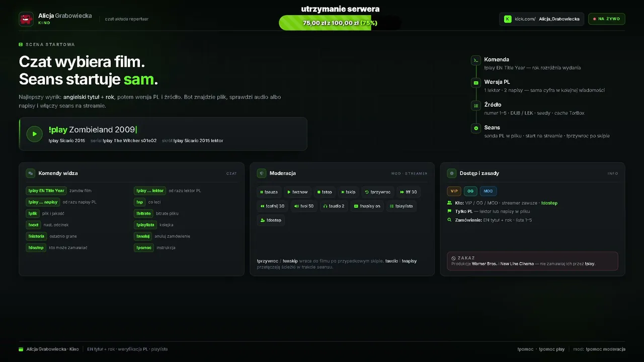
Task: Click the !play Zombieland 2009 command field
Action: (163, 134)
